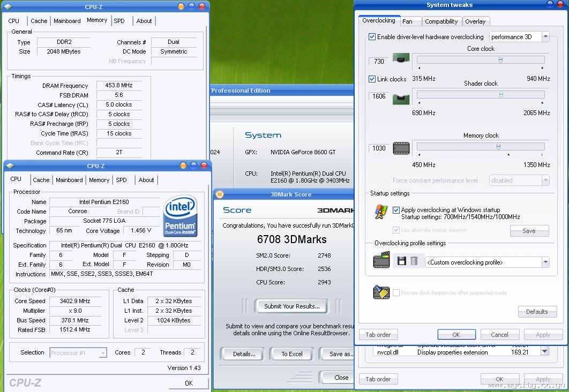
Task: Click Submit Your Results button
Action: coord(292,306)
